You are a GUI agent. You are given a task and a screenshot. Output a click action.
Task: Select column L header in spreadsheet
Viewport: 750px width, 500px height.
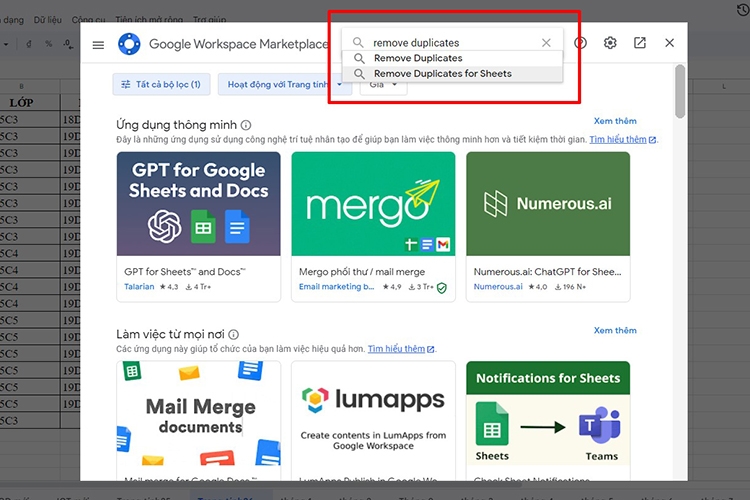point(724,87)
